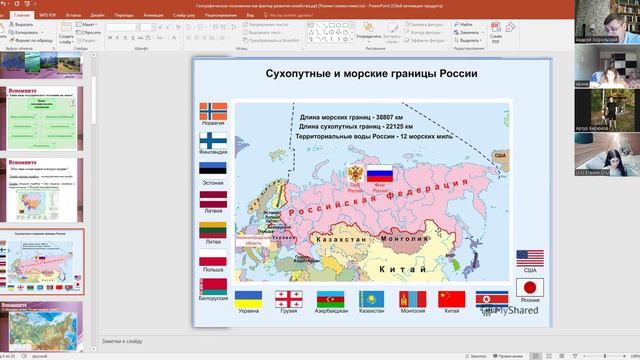Switch to the Дизайн tab
640x360 pixels.
pyautogui.click(x=98, y=15)
